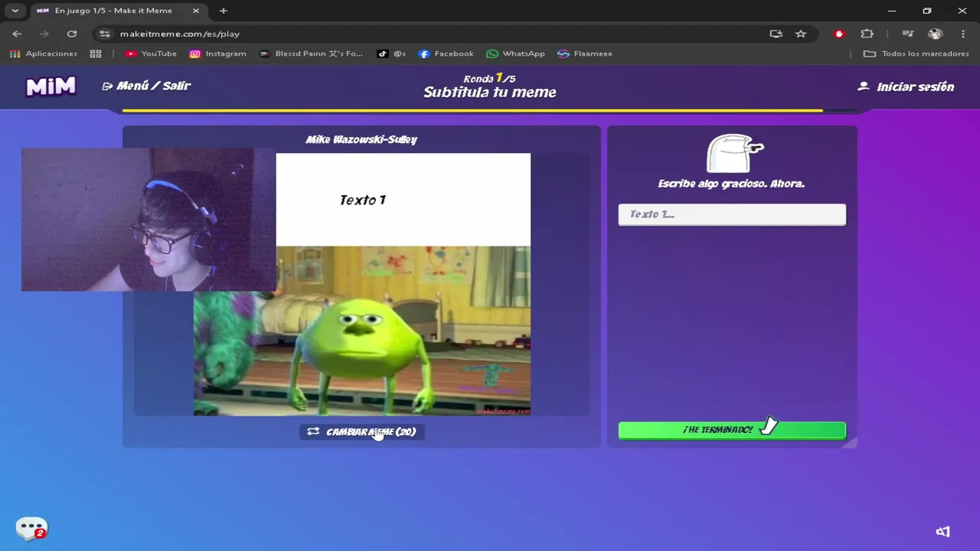Click the MiM logo

pos(51,86)
